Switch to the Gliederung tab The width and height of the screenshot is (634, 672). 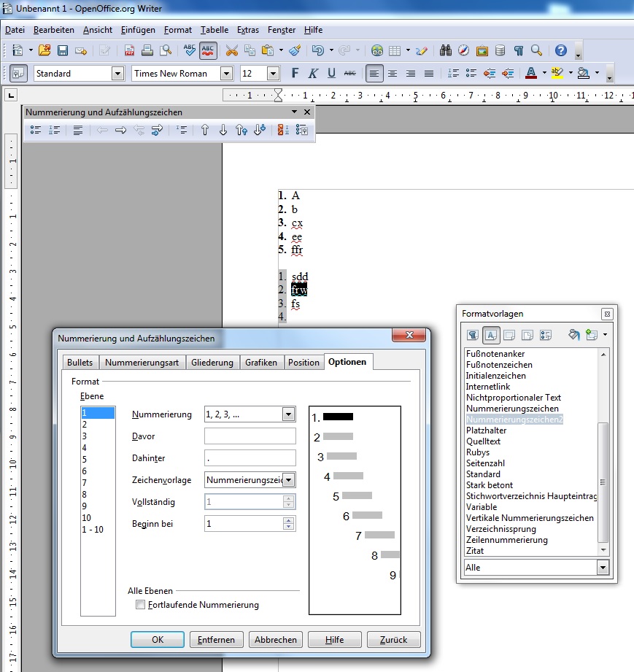pos(212,362)
